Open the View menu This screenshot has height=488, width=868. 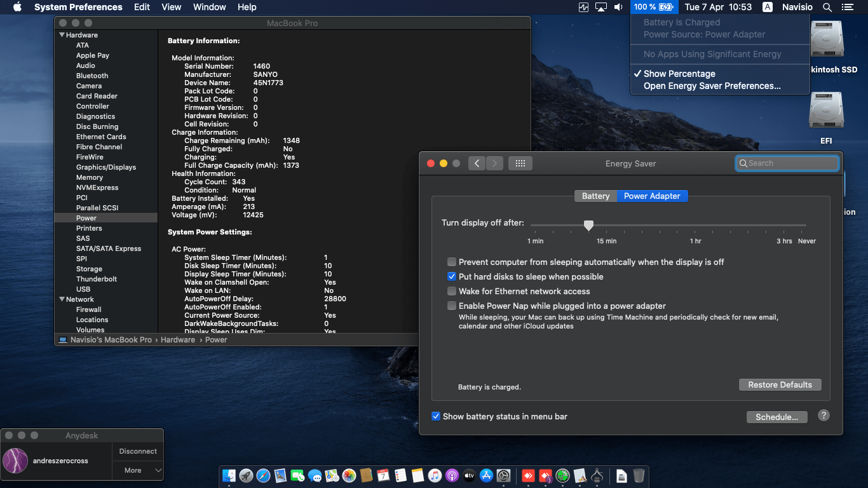coord(172,7)
